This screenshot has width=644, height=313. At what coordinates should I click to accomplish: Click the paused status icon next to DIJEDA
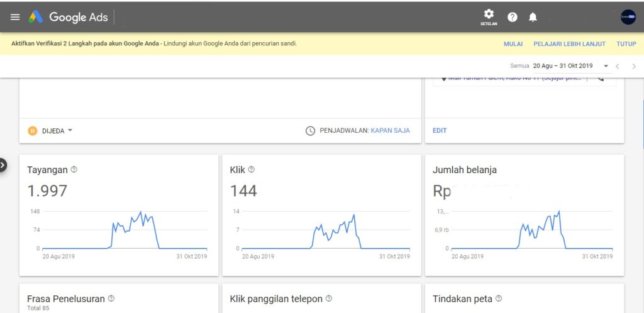coord(33,131)
